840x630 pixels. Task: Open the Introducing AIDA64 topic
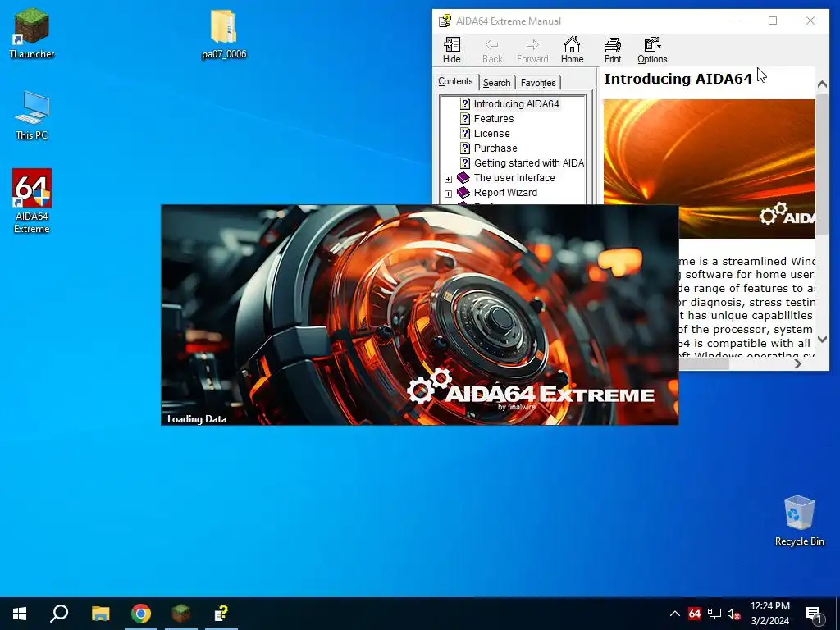click(516, 104)
